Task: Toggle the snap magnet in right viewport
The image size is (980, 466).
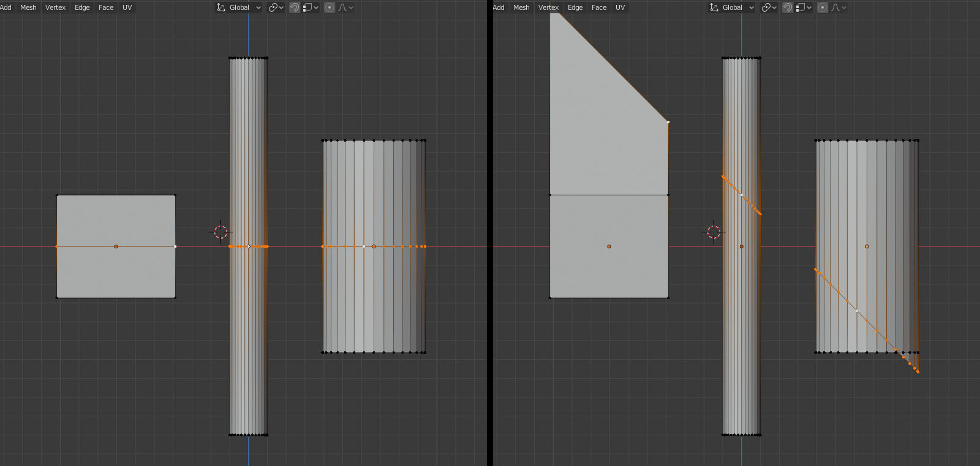Action: (x=788, y=7)
